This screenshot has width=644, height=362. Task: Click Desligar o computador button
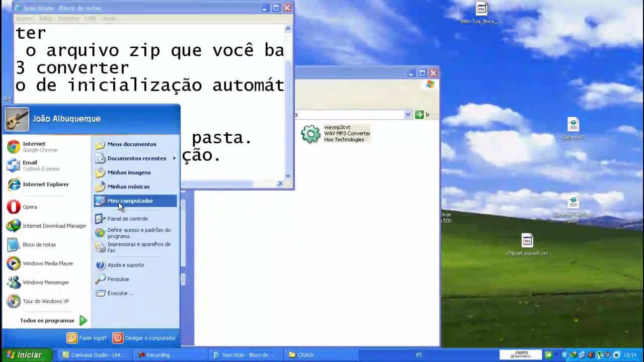(x=144, y=338)
